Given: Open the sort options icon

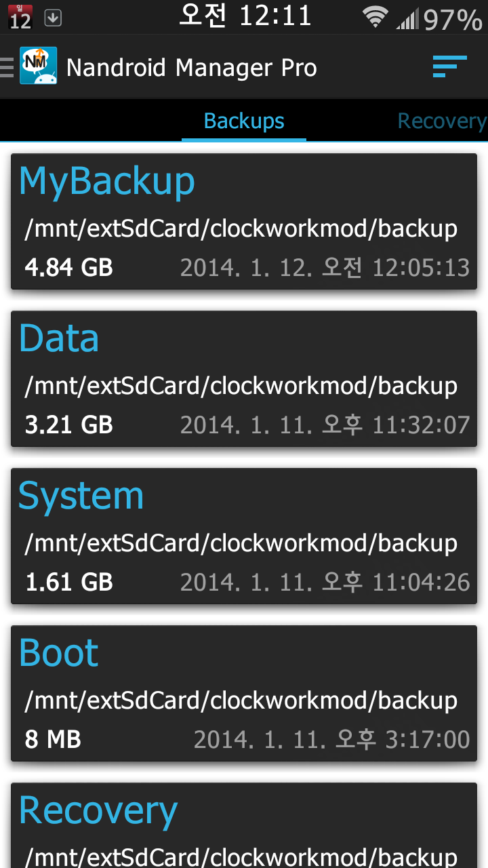Looking at the screenshot, I should [450, 66].
